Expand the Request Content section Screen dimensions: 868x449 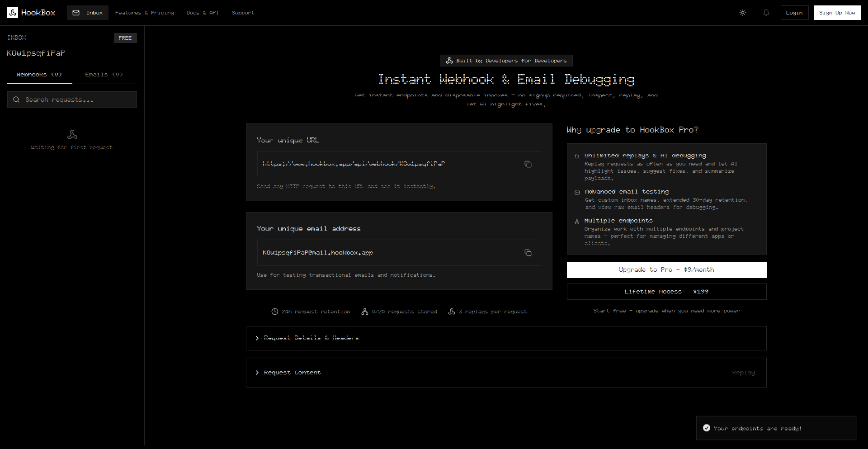(x=506, y=373)
